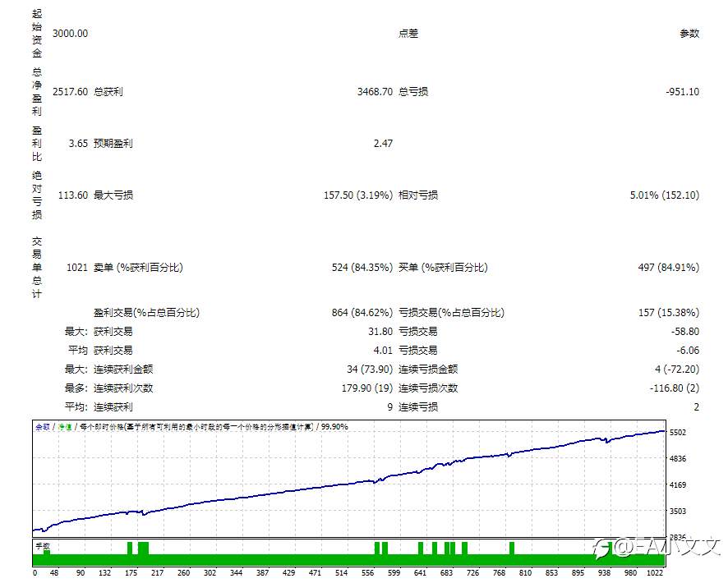Select maximal drawdown value 157.50 (3.19%)

point(358,195)
